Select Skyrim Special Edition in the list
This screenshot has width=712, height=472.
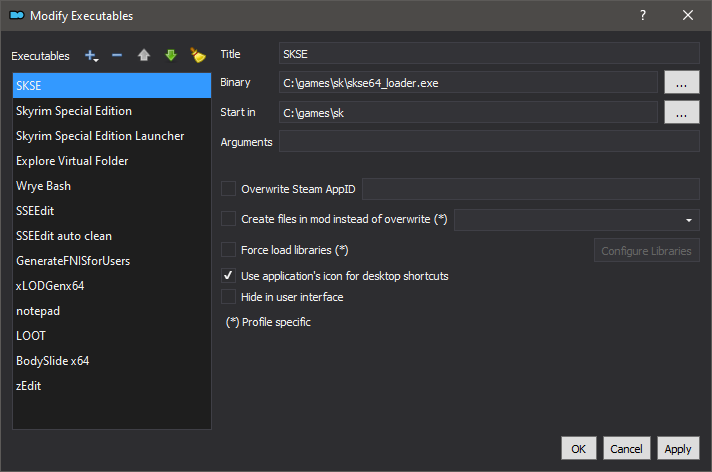[x=112, y=111]
